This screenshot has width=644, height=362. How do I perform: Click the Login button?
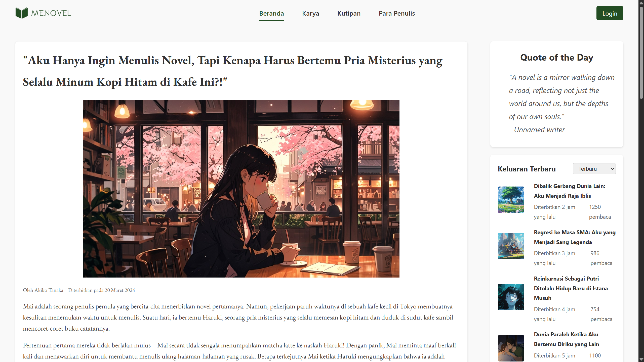click(610, 13)
